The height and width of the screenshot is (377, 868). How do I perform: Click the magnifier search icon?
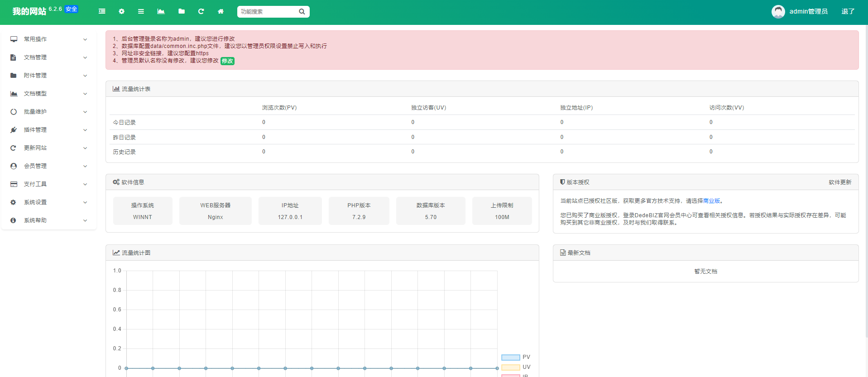point(302,12)
